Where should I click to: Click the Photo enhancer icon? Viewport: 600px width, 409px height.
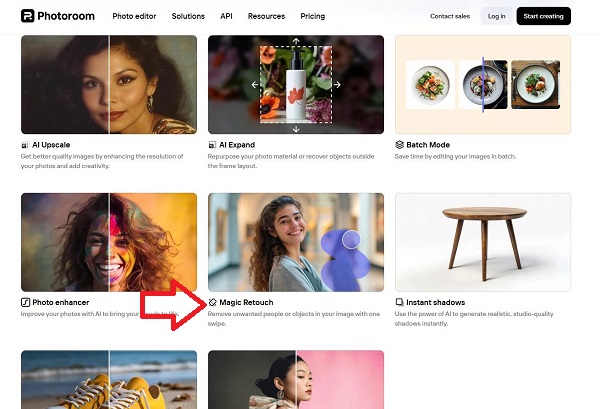pos(25,302)
